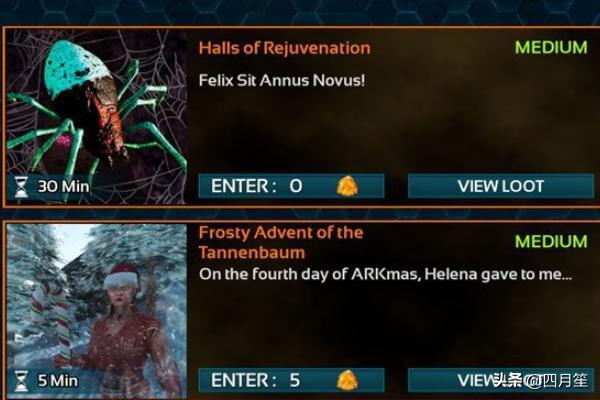600x400 pixels.
Task: Click the hourglass icon beside 5 Min
Action: [x=21, y=380]
